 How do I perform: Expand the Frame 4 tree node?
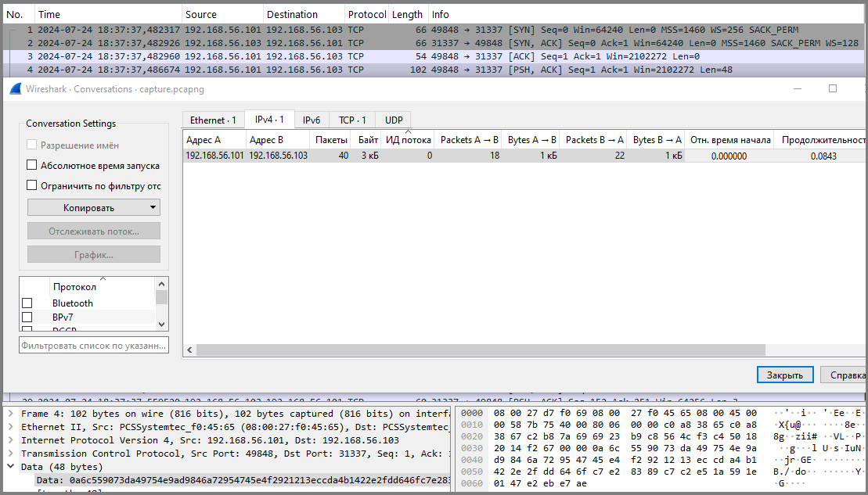(10, 414)
